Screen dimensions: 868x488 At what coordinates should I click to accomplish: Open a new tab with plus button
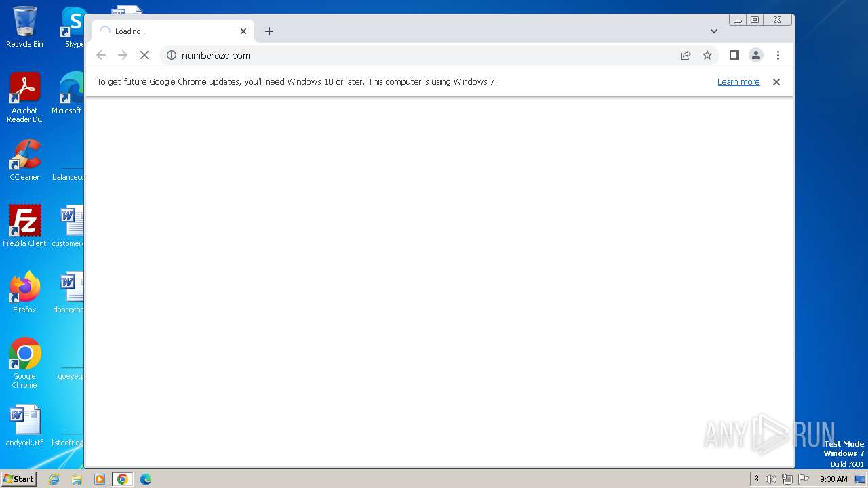point(269,31)
